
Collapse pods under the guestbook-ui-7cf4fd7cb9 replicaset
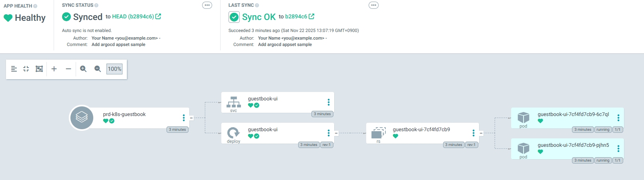coord(481,133)
